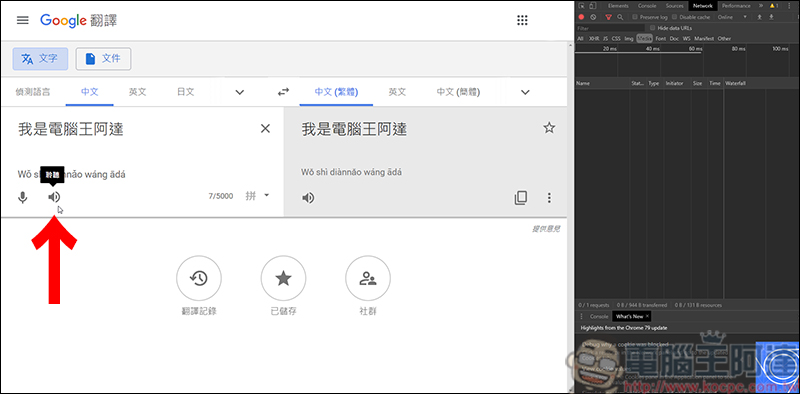Switch to the DevTools Performance tab
This screenshot has height=394, width=800.
pyautogui.click(x=736, y=6)
